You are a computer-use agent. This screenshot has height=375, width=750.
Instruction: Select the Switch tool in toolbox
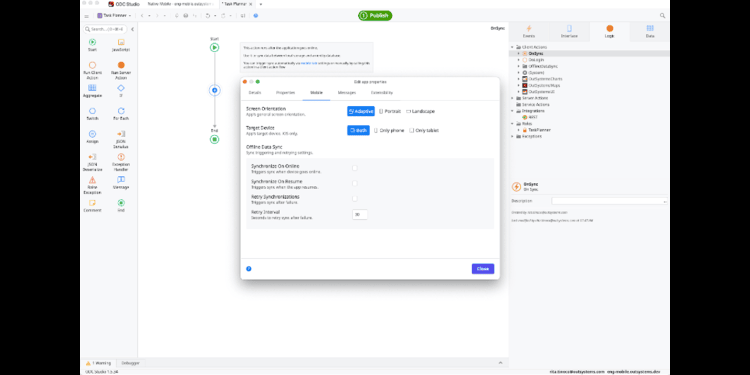(92, 114)
